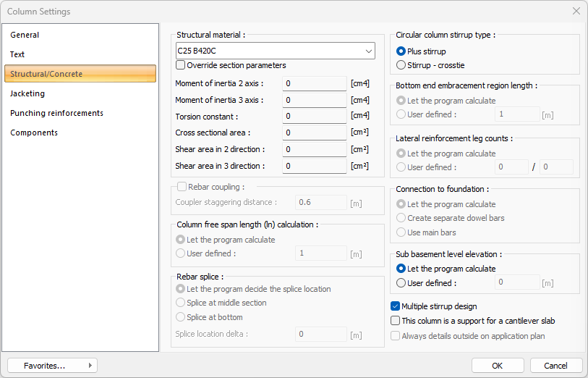
Task: Enable Override section parameters checkbox
Action: coord(181,65)
